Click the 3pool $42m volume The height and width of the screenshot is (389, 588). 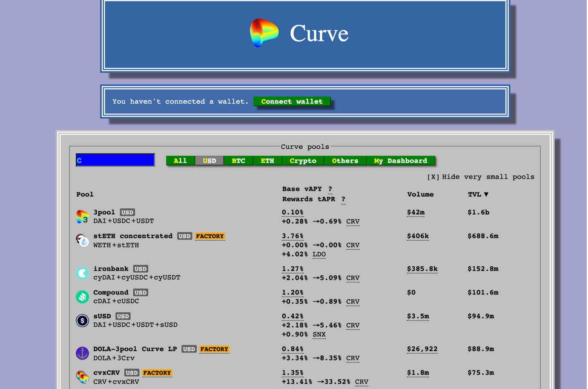coord(416,213)
